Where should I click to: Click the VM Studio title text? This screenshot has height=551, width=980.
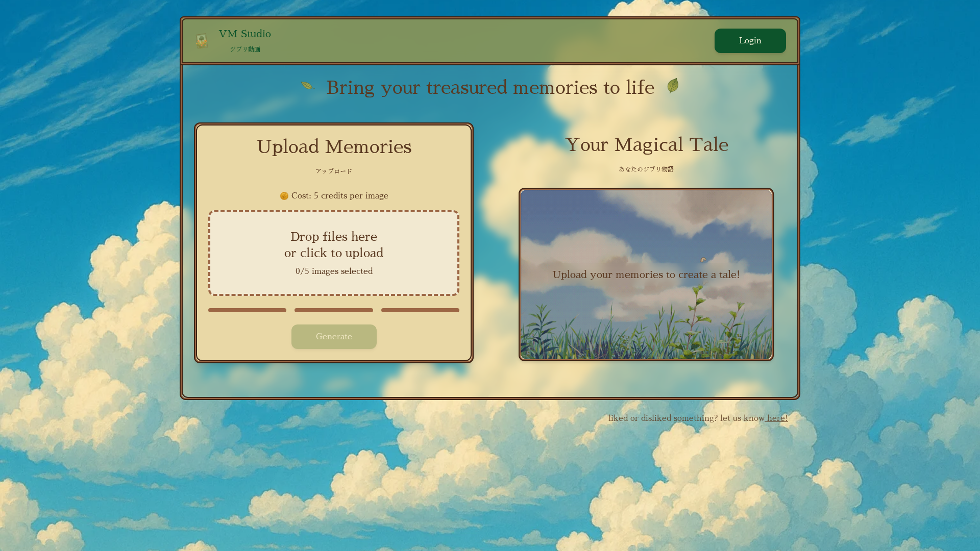coord(245,34)
